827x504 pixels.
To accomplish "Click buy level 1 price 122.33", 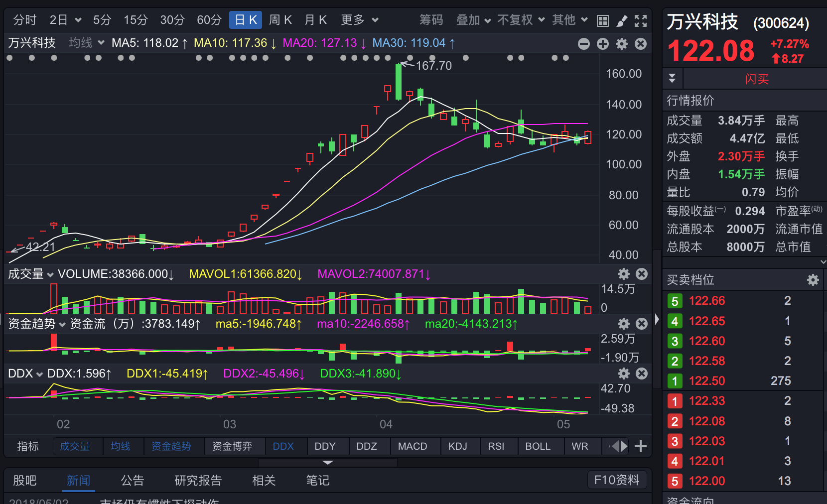I will [707, 401].
